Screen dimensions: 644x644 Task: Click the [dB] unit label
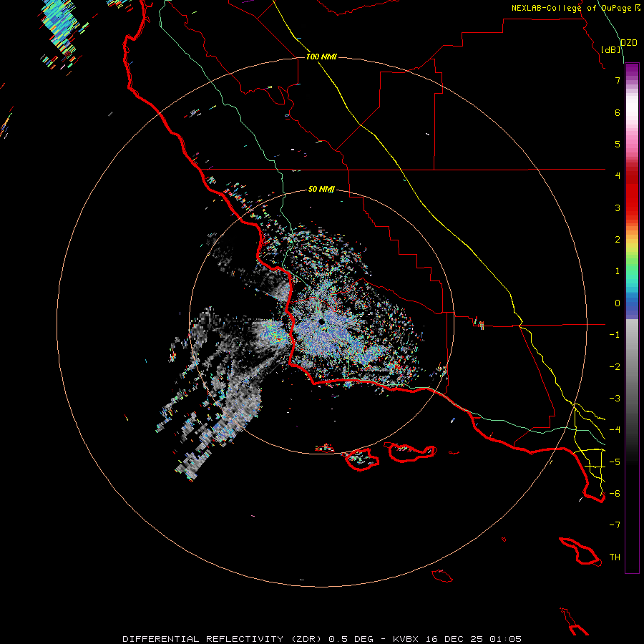[611, 49]
